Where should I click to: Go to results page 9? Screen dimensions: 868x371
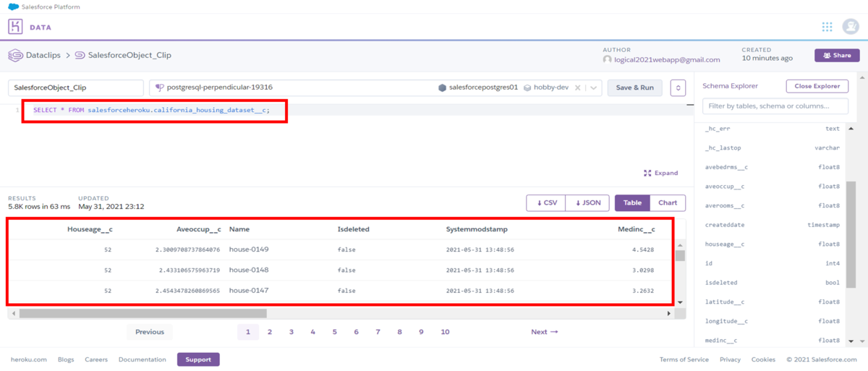[x=421, y=332]
